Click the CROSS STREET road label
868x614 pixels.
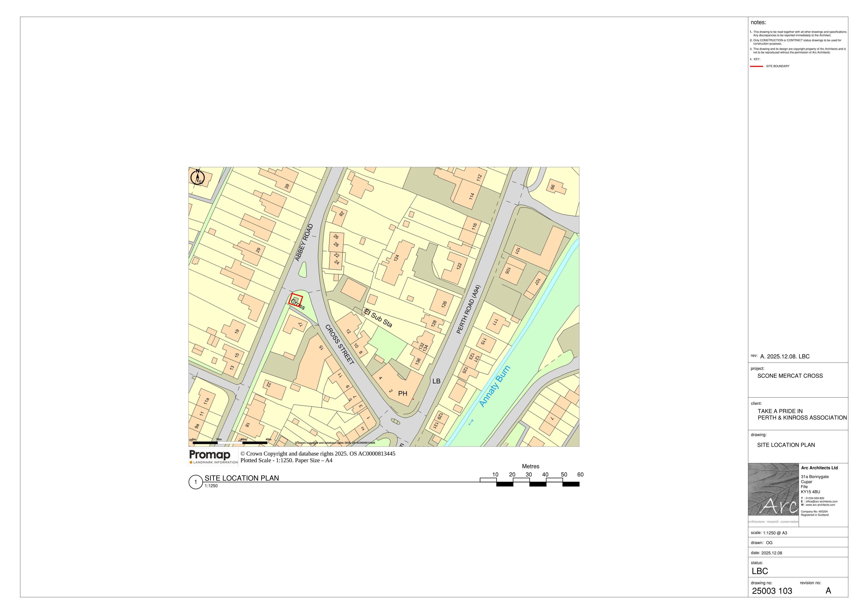(339, 345)
